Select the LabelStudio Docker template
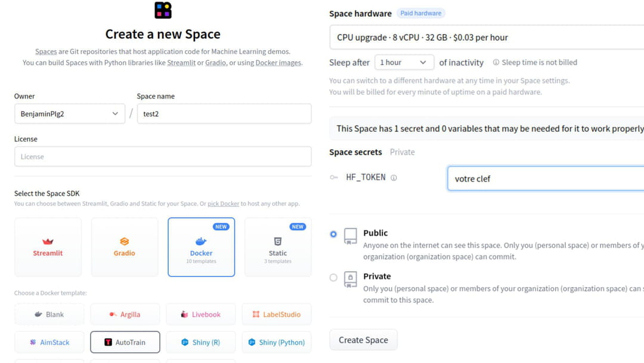Image resolution: width=644 pixels, height=363 pixels. click(277, 315)
